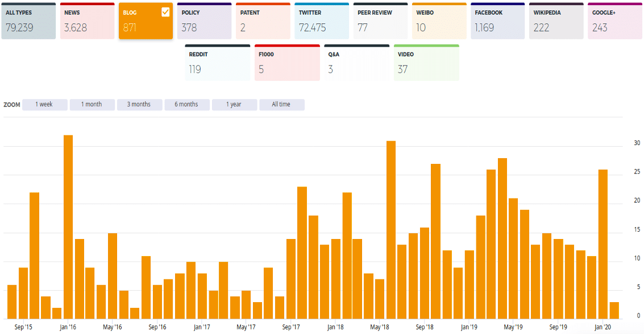Filter by Video mentions
This screenshot has height=334, width=644.
(426, 63)
